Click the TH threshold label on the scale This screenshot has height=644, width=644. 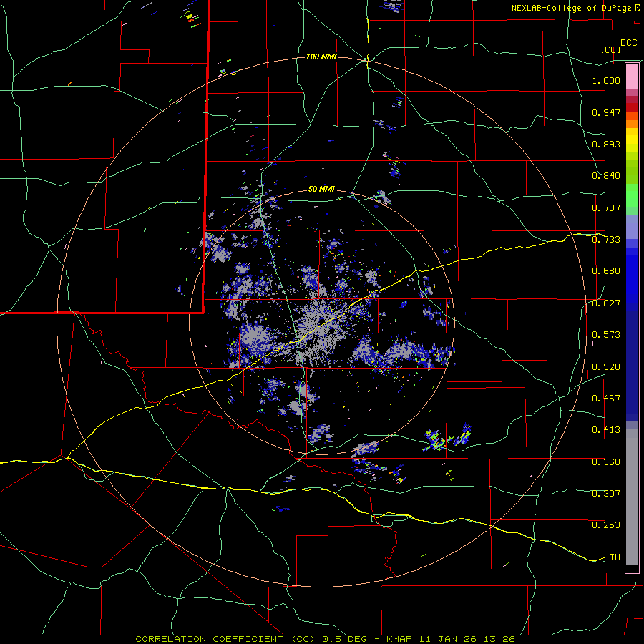pyautogui.click(x=615, y=557)
